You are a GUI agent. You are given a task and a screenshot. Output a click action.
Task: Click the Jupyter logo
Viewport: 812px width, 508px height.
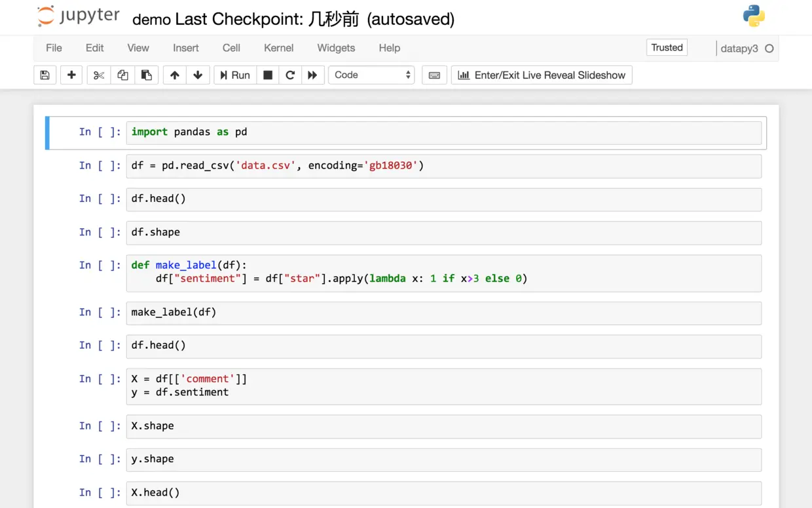[79, 16]
